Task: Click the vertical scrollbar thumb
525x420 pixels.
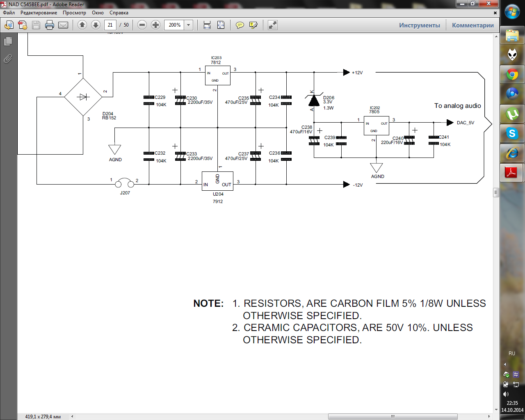Action: pyautogui.click(x=496, y=192)
